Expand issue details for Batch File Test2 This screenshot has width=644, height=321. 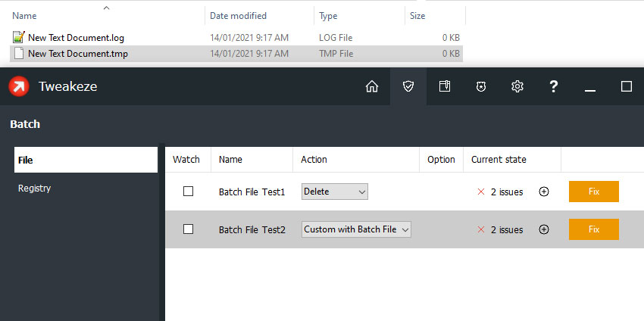tap(544, 229)
